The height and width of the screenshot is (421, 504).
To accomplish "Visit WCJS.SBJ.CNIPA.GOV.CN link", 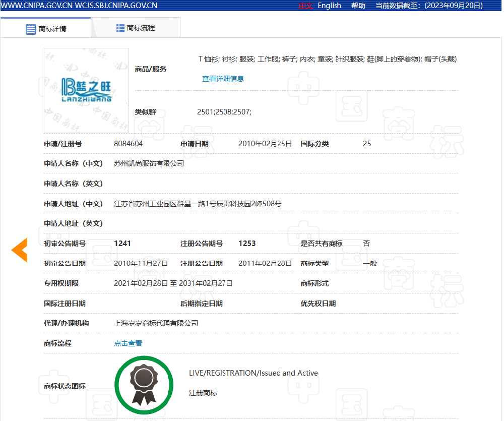I will point(116,6).
